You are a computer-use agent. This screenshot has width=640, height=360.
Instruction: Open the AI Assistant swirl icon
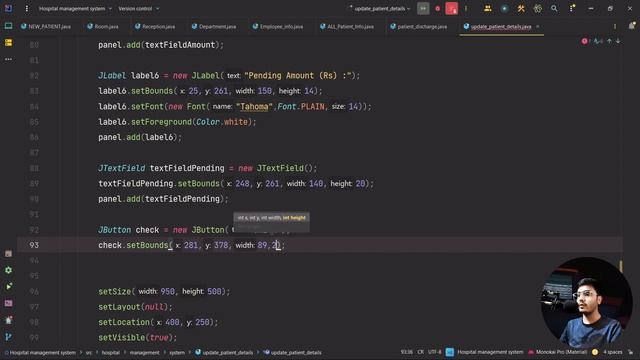(x=538, y=9)
